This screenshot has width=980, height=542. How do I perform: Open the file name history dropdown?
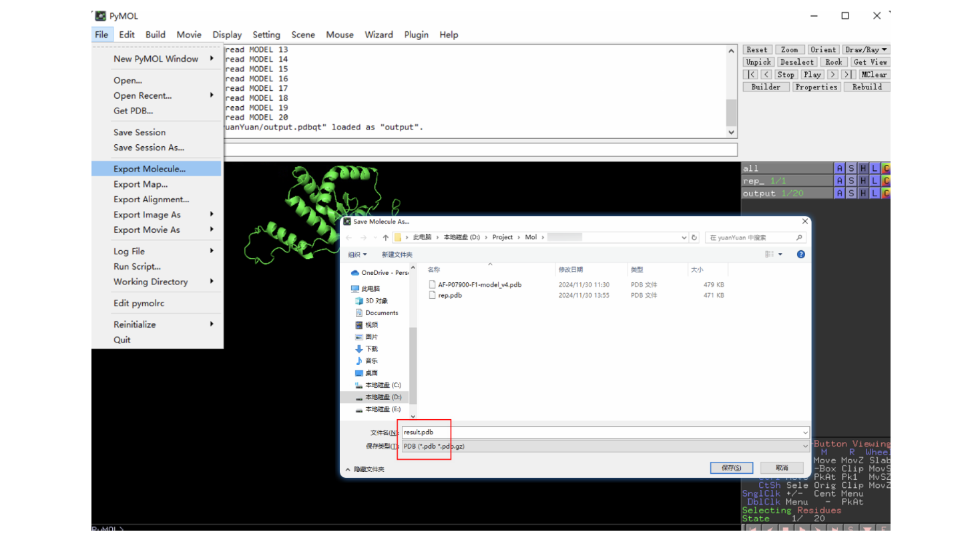point(805,433)
